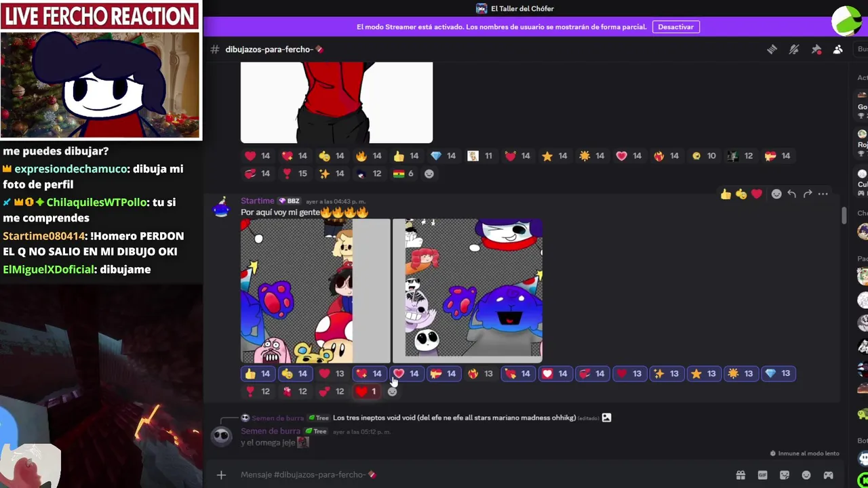The width and height of the screenshot is (868, 488).
Task: Open the emoji picker in message bar
Action: coord(806,475)
